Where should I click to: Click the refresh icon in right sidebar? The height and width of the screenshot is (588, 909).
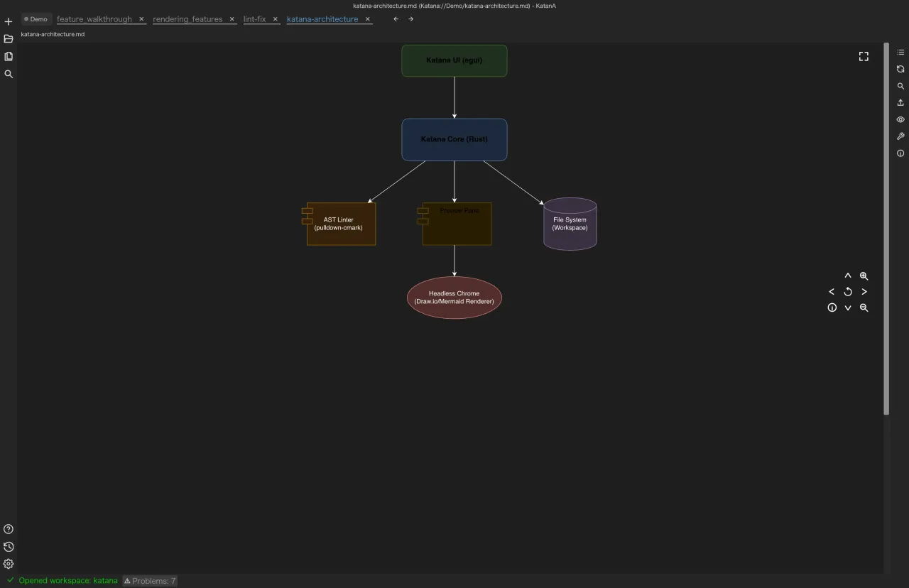click(900, 69)
